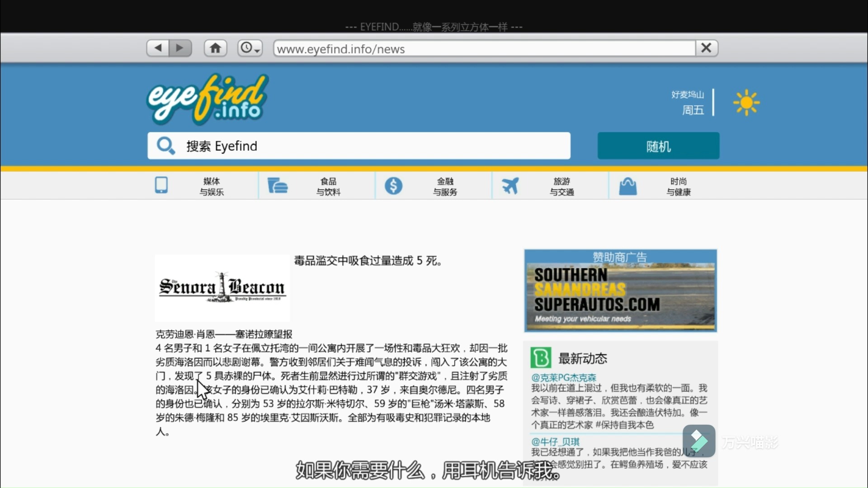Close the page with the X button
The image size is (868, 488).
point(706,48)
